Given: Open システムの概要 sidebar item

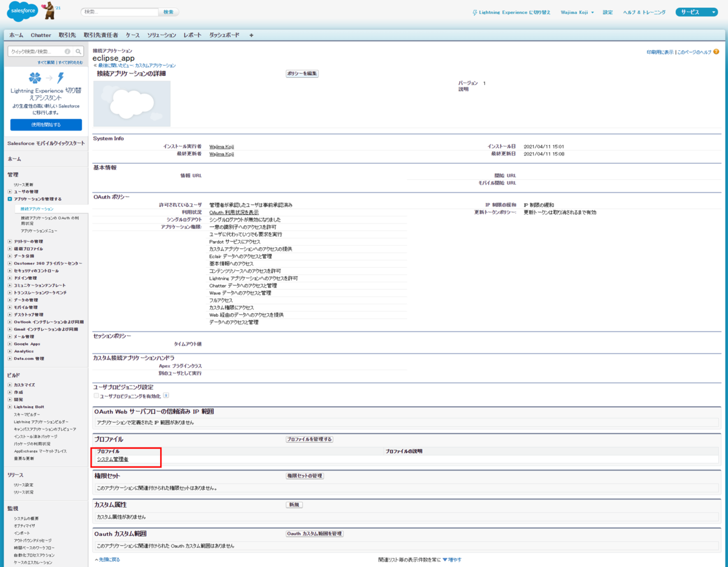Looking at the screenshot, I should [26, 518].
